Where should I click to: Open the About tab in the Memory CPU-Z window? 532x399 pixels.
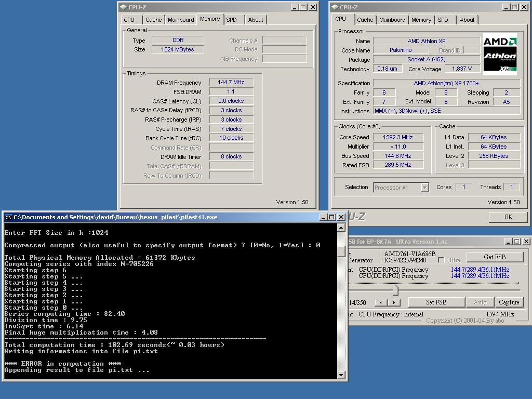(255, 20)
